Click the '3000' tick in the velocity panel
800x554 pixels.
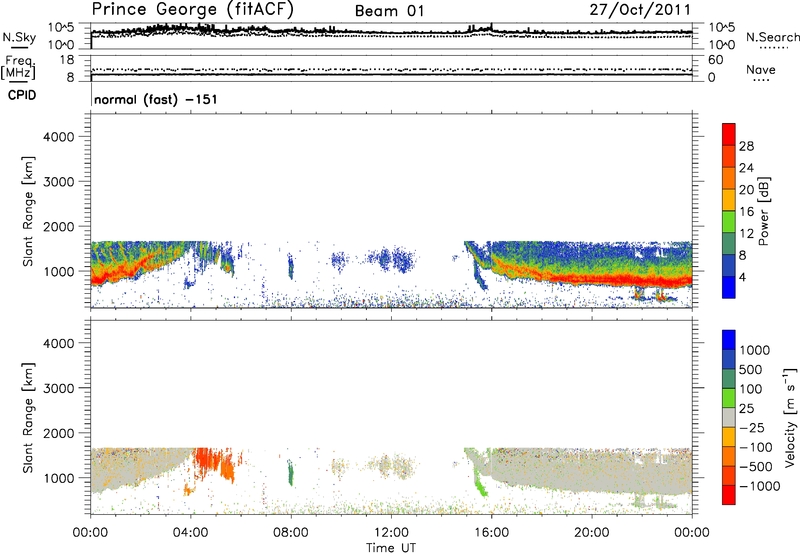[x=58, y=388]
